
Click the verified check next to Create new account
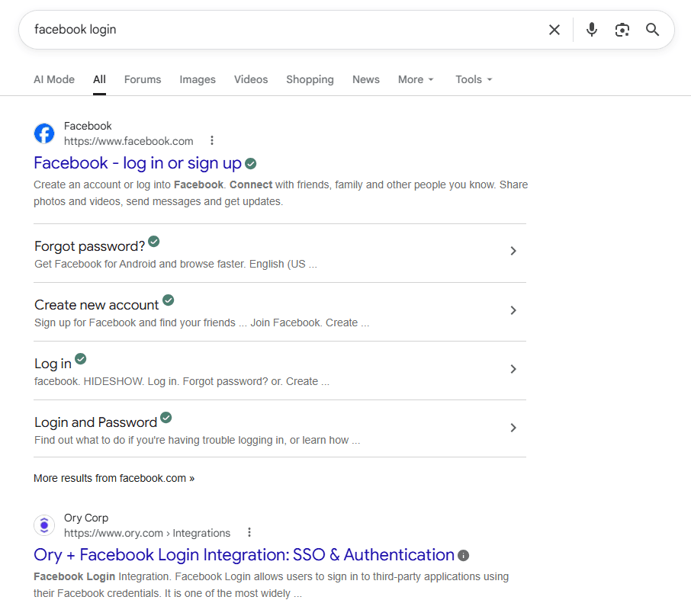(x=169, y=300)
